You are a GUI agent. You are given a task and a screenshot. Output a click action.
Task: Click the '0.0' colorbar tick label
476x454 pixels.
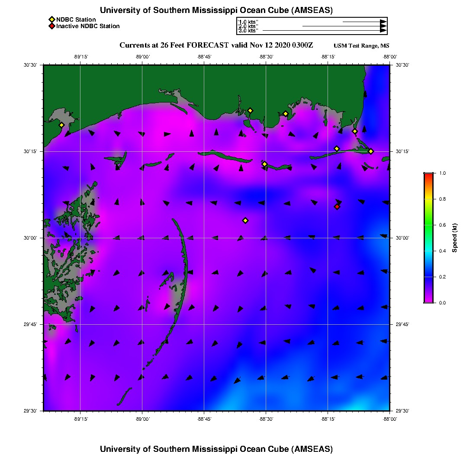point(443,303)
